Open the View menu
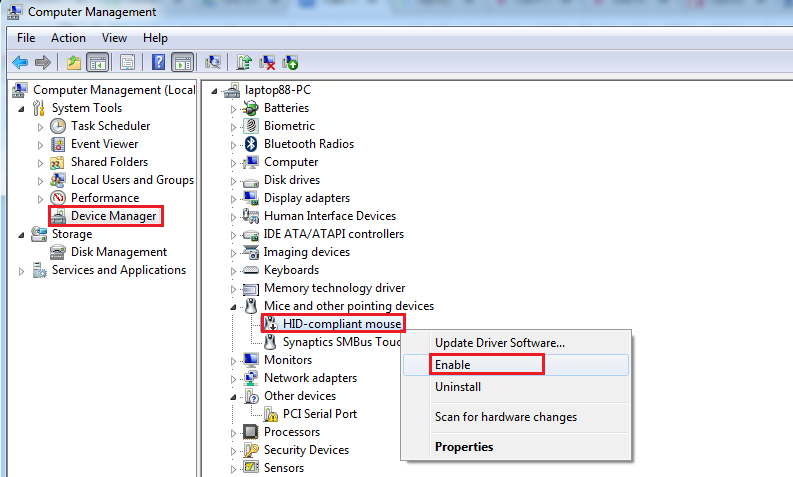 click(x=114, y=38)
